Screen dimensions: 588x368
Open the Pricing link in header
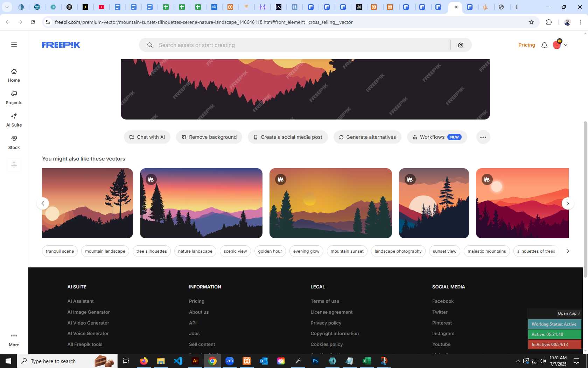526,45
